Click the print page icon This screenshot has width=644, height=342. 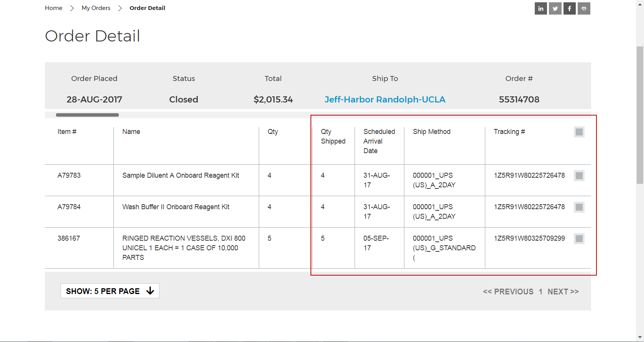click(x=584, y=8)
